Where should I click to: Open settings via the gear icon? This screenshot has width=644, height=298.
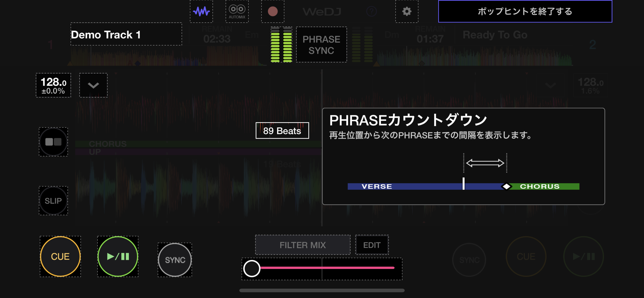click(x=407, y=11)
